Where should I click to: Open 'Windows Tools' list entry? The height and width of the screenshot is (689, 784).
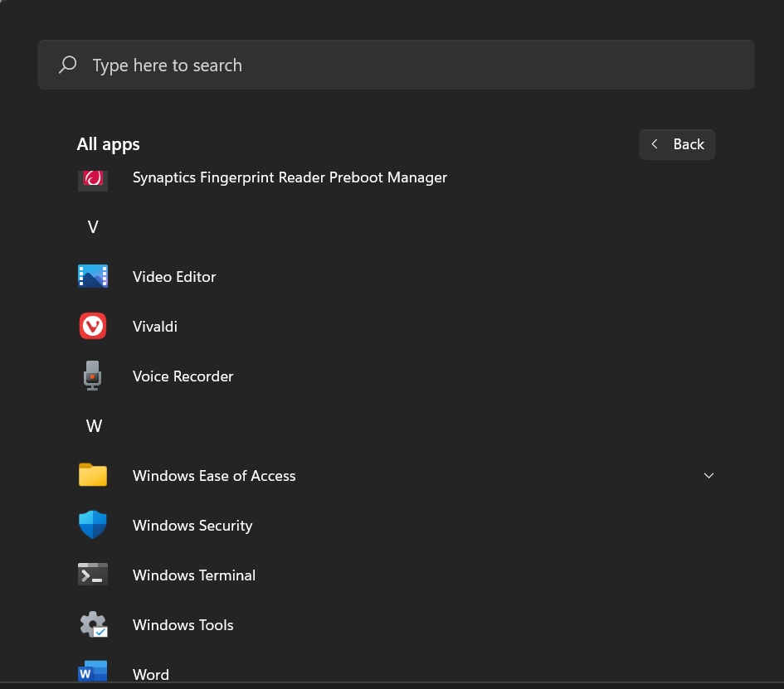pyautogui.click(x=183, y=625)
